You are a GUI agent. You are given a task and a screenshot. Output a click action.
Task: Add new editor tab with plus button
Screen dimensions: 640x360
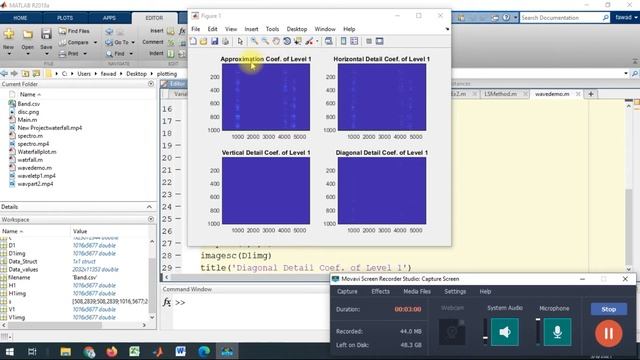[x=591, y=94]
